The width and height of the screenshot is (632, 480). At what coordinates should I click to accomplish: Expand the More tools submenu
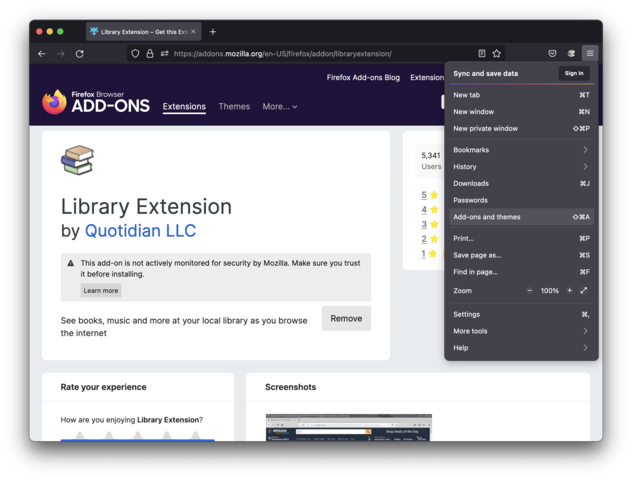coord(521,331)
